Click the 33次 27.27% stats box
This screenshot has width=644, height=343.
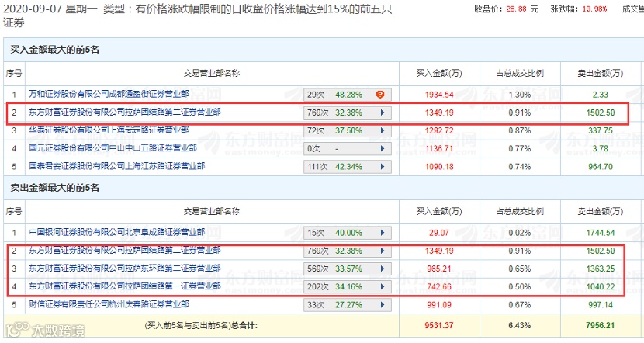pyautogui.click(x=348, y=305)
